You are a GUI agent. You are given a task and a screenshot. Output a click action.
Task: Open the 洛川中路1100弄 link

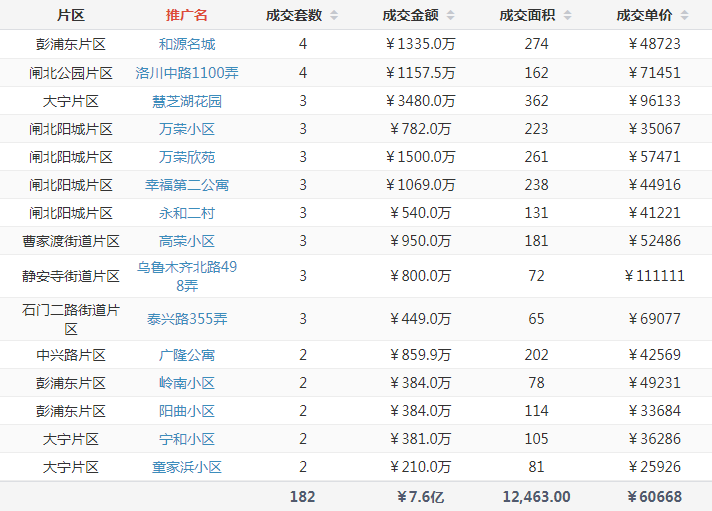coord(187,73)
